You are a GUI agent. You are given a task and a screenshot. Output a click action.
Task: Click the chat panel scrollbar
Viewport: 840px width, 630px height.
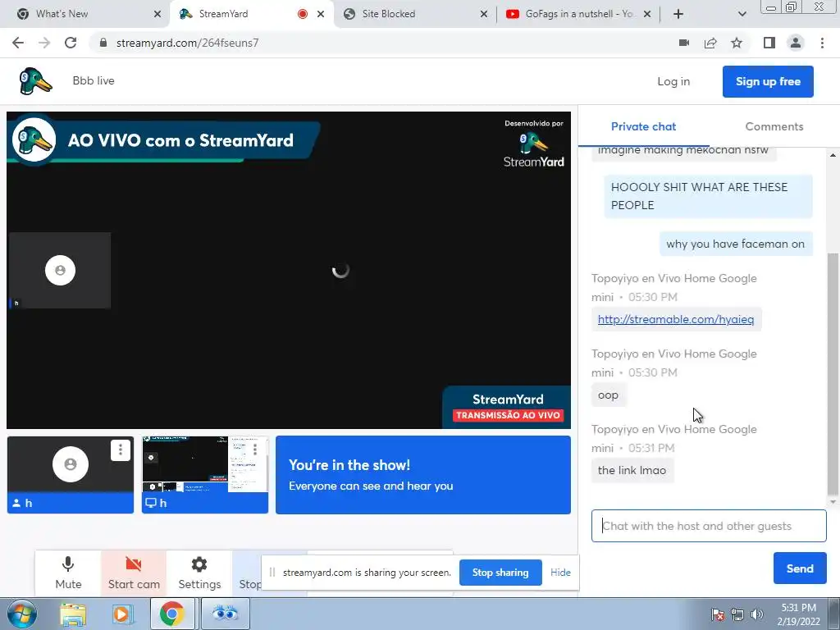click(x=833, y=373)
